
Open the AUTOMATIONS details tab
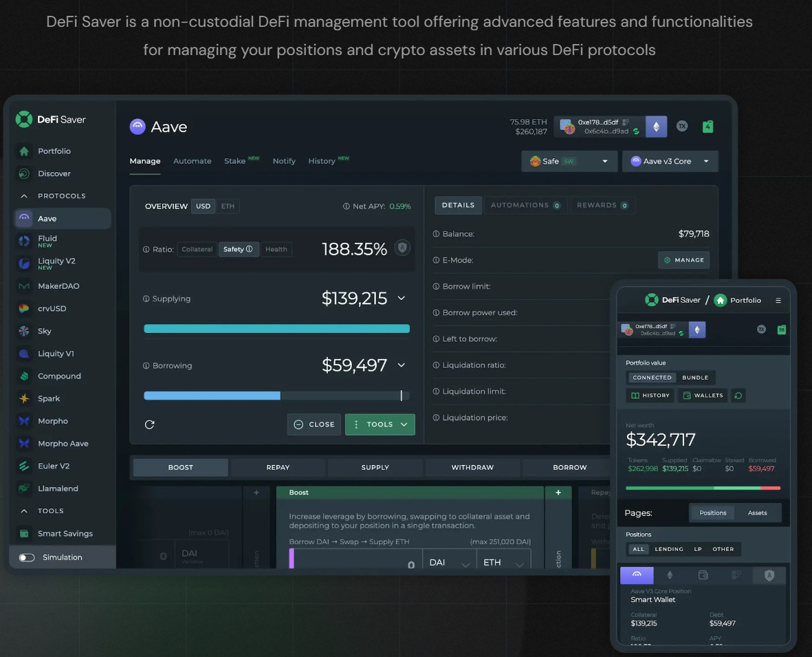[x=525, y=205]
